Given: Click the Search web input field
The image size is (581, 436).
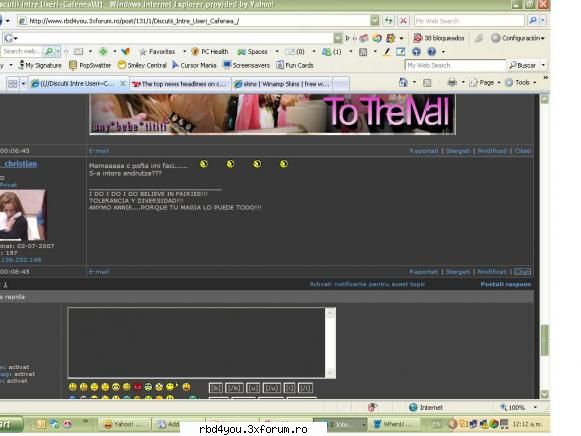Looking at the screenshot, I should (x=21, y=51).
